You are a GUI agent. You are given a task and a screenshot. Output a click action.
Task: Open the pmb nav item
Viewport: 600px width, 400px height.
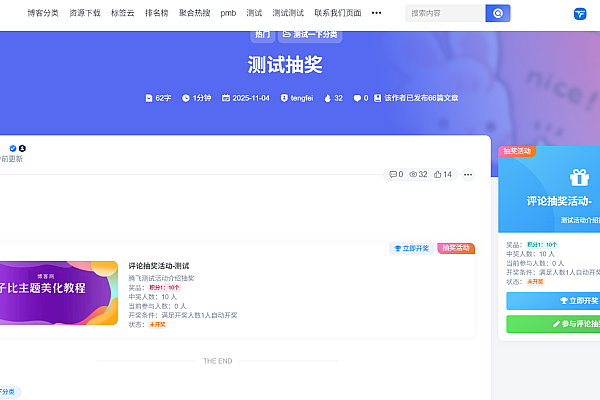click(228, 13)
